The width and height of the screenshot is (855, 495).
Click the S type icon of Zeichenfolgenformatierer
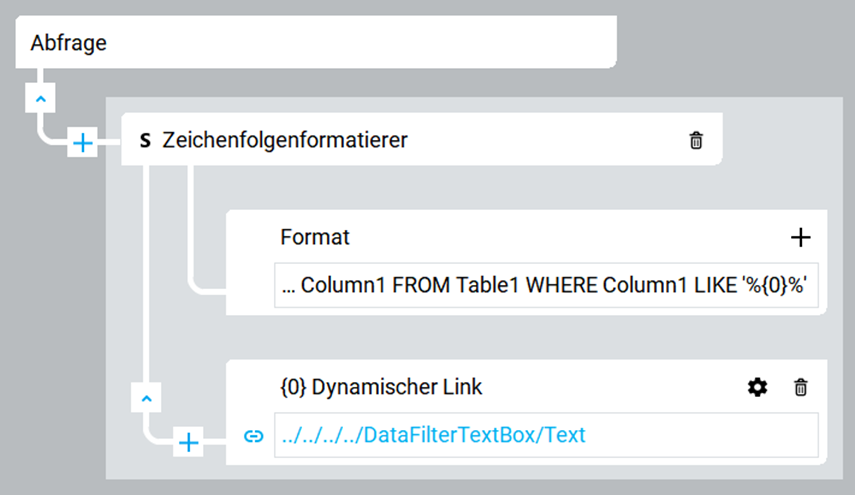[145, 141]
